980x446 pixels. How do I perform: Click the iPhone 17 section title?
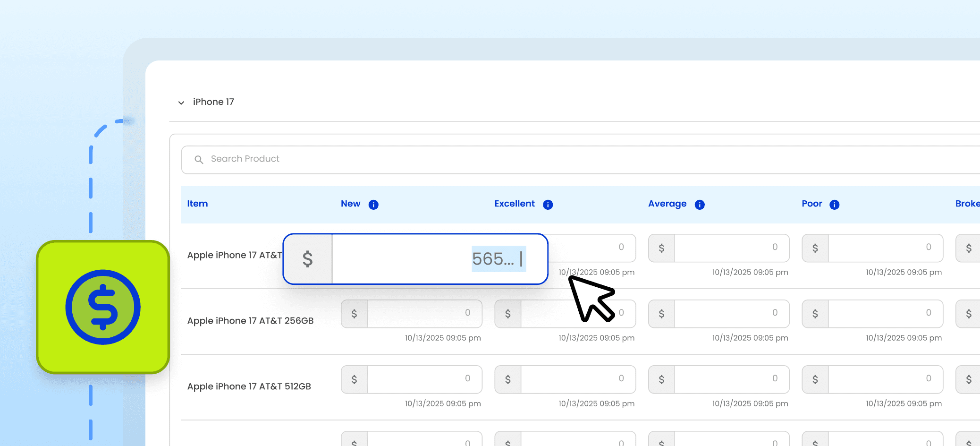213,102
